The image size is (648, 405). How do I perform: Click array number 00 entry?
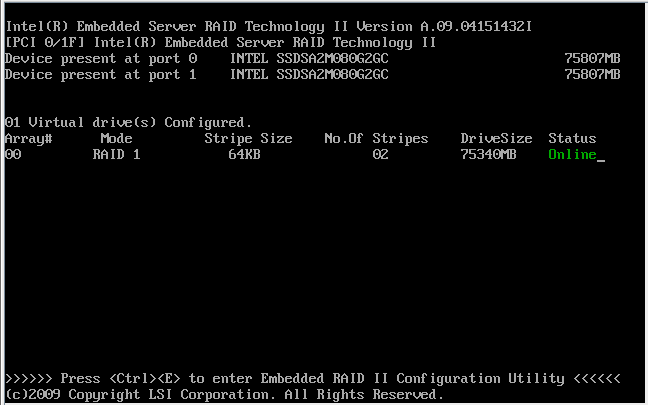(x=13, y=155)
